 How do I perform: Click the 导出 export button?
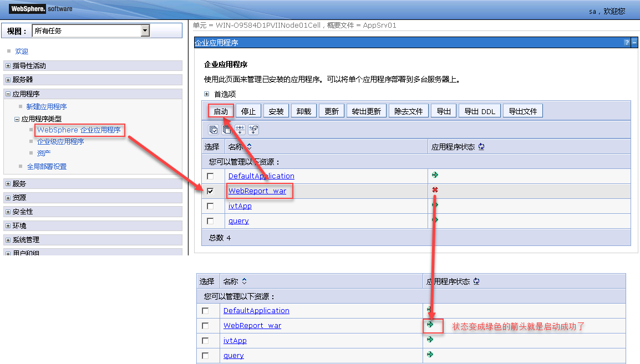pyautogui.click(x=444, y=111)
